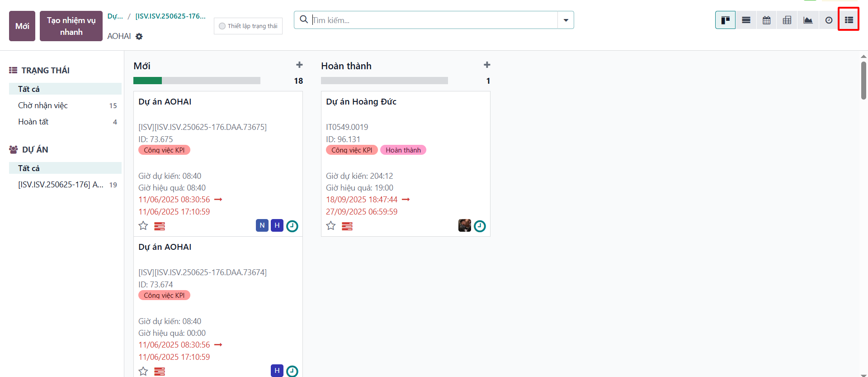This screenshot has height=377, width=868.
Task: Add card in Hoàn thành column plus
Action: click(487, 65)
